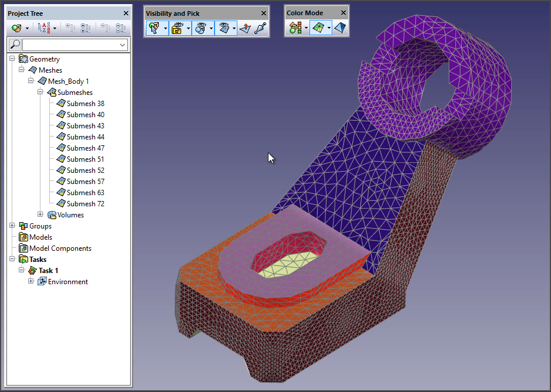Close the Visibility and Pick toolbar
The height and width of the screenshot is (392, 551).
tap(264, 13)
